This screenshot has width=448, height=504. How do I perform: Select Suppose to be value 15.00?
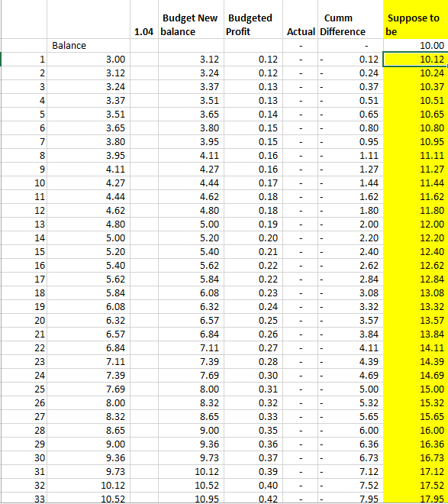(x=416, y=389)
